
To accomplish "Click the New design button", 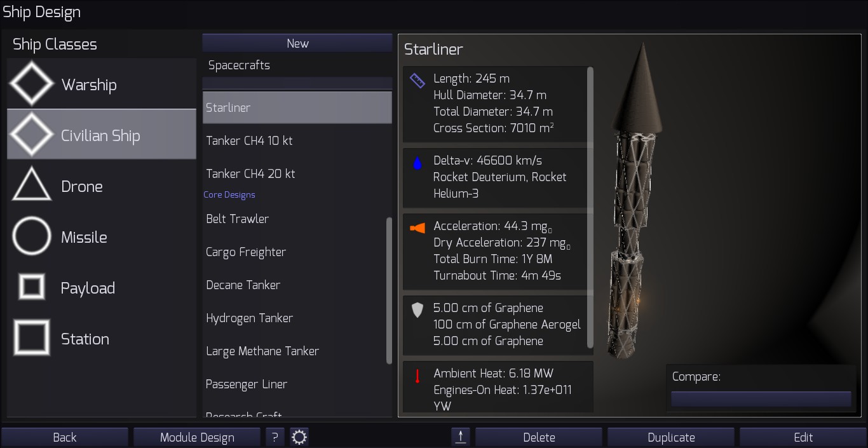I will [297, 43].
